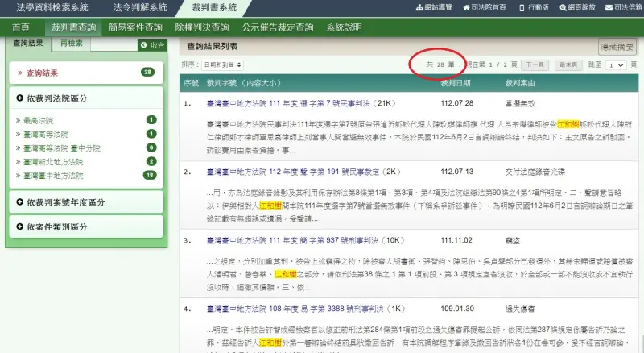Click date 111.11.02 in third row

456,240
